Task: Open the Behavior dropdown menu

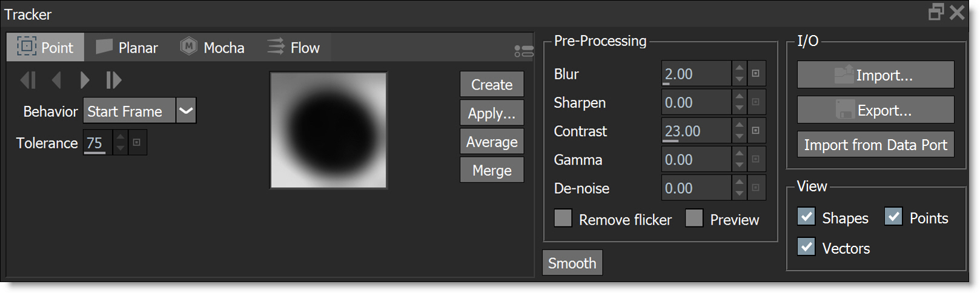Action: [186, 111]
